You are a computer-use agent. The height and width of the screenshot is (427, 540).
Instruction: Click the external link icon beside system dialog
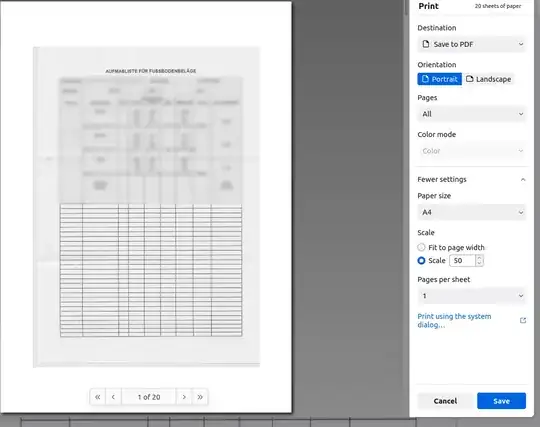523,320
